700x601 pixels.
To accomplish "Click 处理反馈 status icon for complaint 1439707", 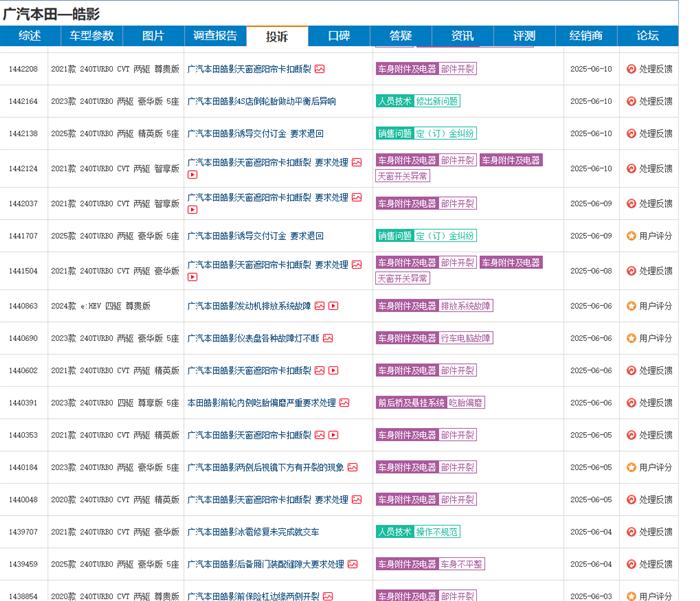I will pyautogui.click(x=631, y=532).
